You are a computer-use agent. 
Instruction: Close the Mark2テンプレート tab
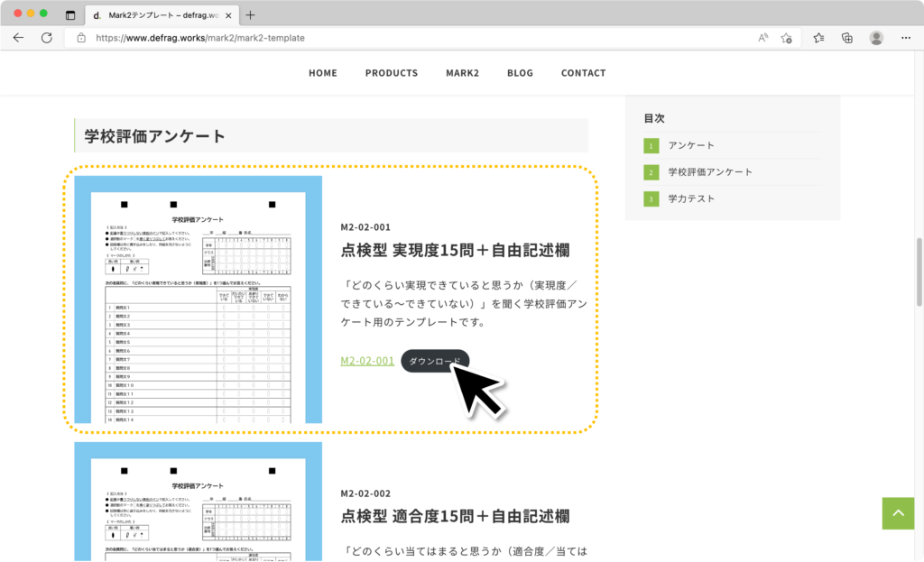click(228, 16)
